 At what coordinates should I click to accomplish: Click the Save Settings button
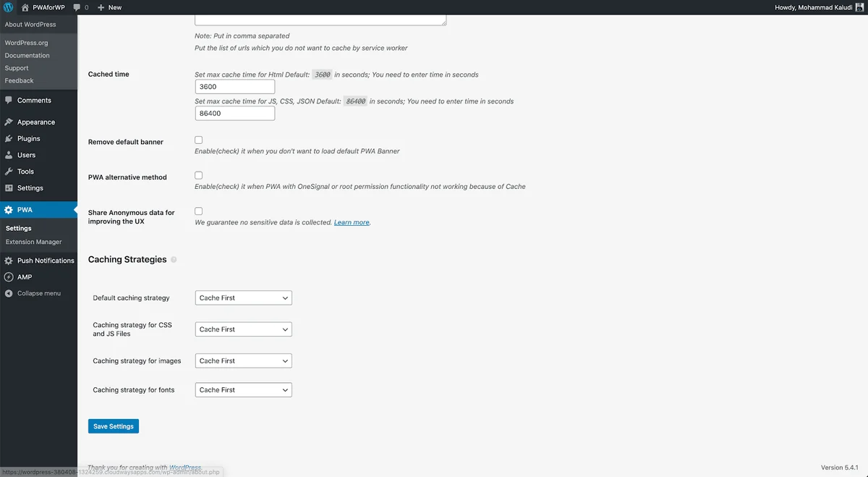tap(114, 426)
